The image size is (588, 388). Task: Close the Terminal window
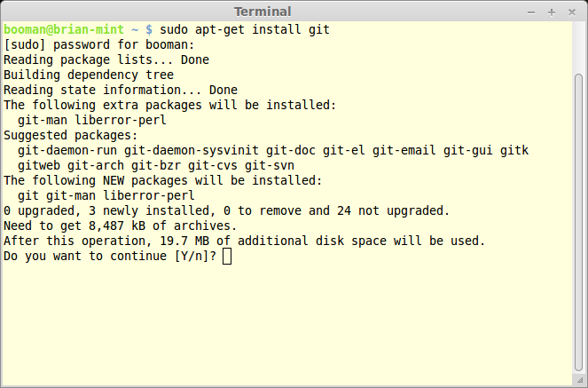click(572, 12)
